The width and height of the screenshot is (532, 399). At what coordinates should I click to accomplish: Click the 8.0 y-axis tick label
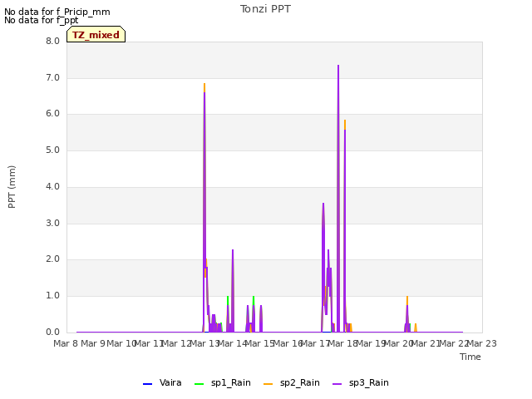tap(53, 41)
